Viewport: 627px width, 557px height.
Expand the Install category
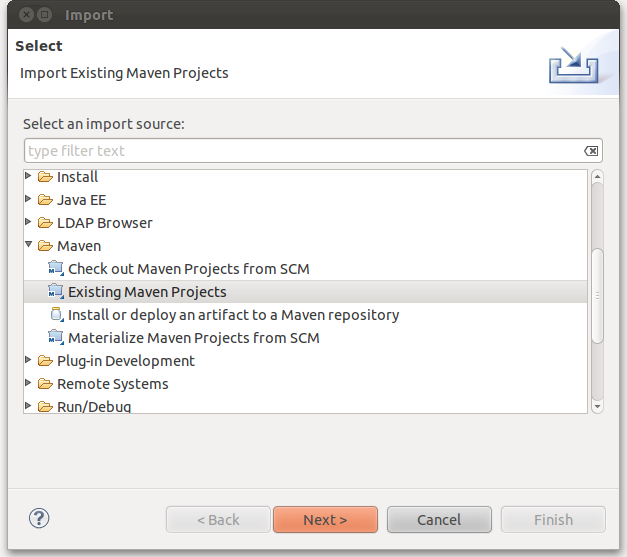click(x=29, y=177)
